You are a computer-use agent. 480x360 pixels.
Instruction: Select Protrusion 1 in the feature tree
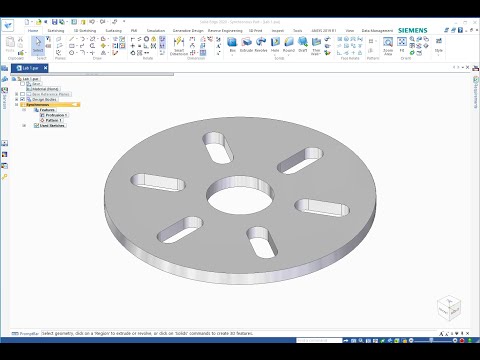pyautogui.click(x=56, y=115)
